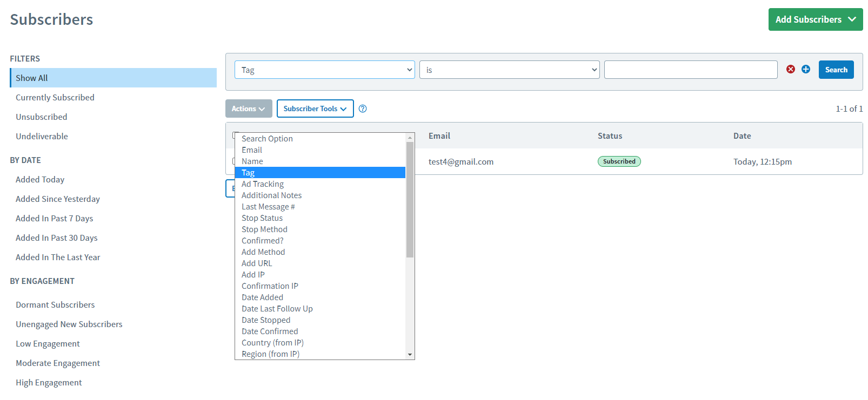Choose Add IP option
This screenshot has height=400, width=868.
click(x=320, y=275)
